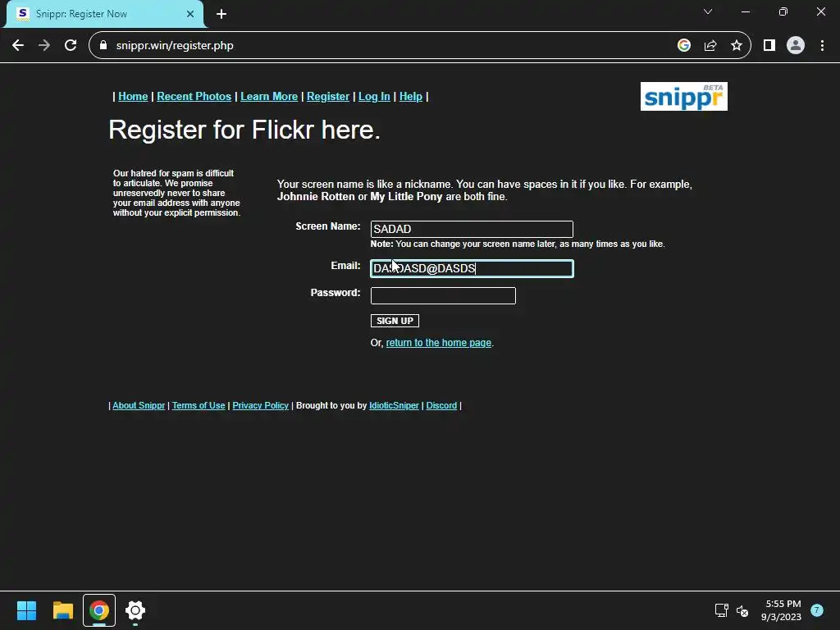The height and width of the screenshot is (630, 840).
Task: Open Chrome three-dot menu
Action: click(822, 46)
